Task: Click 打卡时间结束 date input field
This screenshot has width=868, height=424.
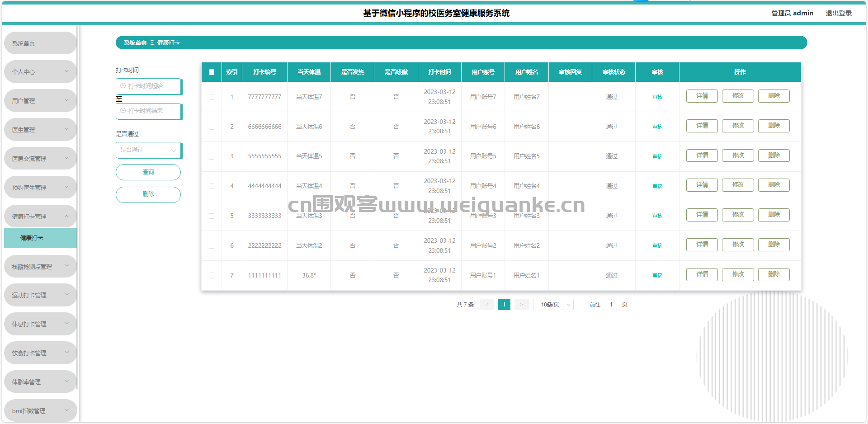Action: 148,111
